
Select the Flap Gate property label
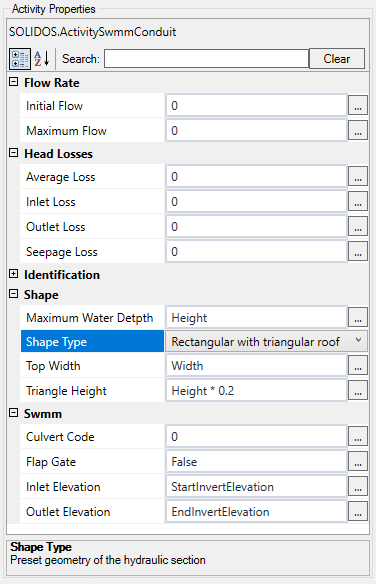(51, 462)
